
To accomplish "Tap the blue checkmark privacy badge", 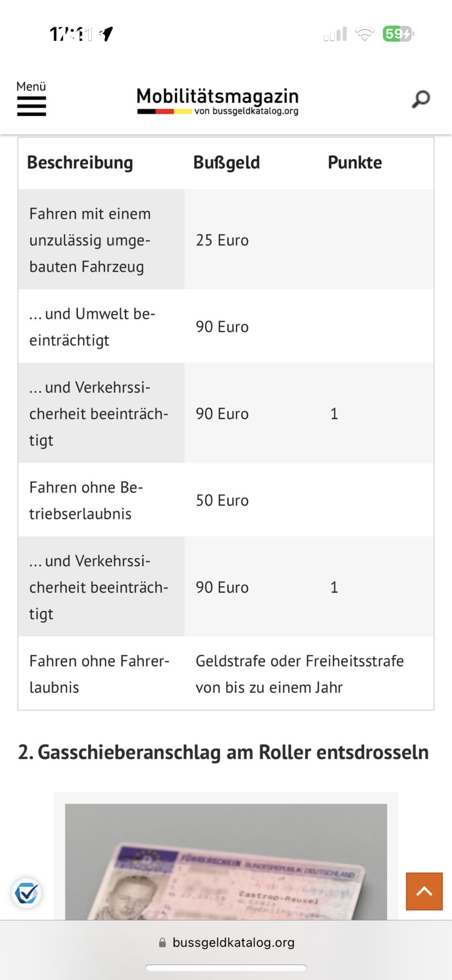I will pyautogui.click(x=26, y=893).
